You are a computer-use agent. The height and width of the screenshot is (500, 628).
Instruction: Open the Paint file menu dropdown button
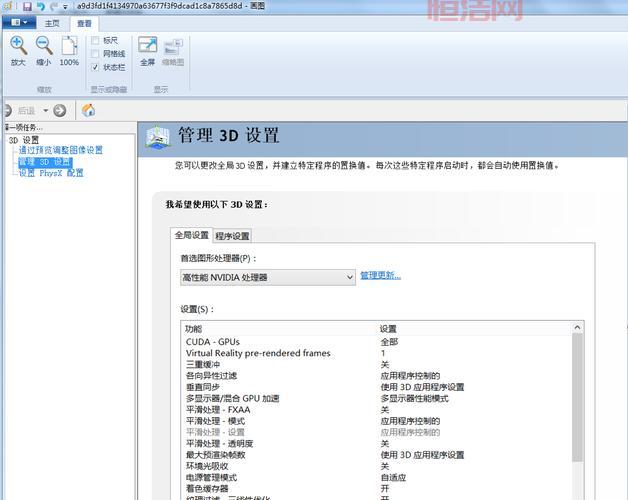pyautogui.click(x=18, y=23)
